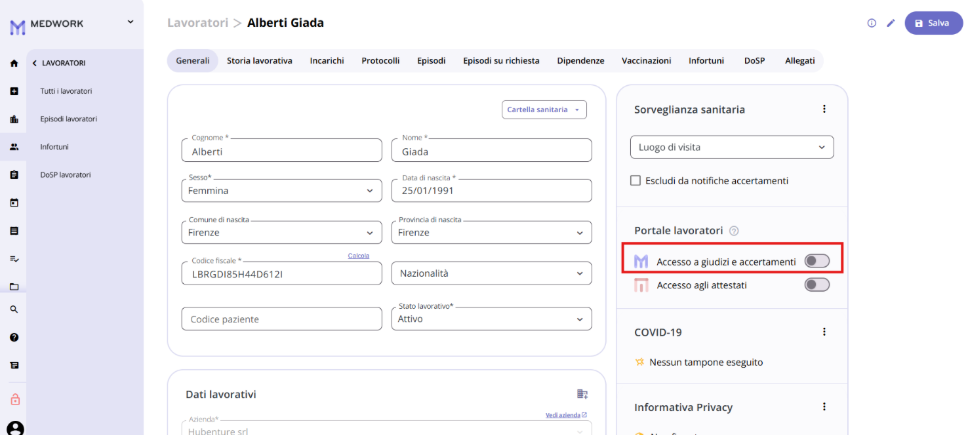This screenshot has width=978, height=435.
Task: Open Sorveglianza sanitaria three-dot menu
Action: click(824, 109)
